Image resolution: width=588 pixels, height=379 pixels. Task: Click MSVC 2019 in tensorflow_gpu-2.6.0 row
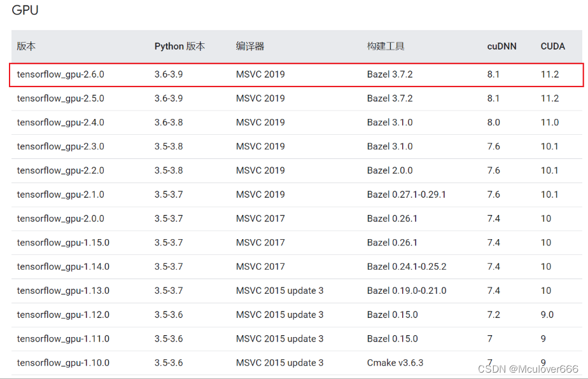[x=260, y=74]
